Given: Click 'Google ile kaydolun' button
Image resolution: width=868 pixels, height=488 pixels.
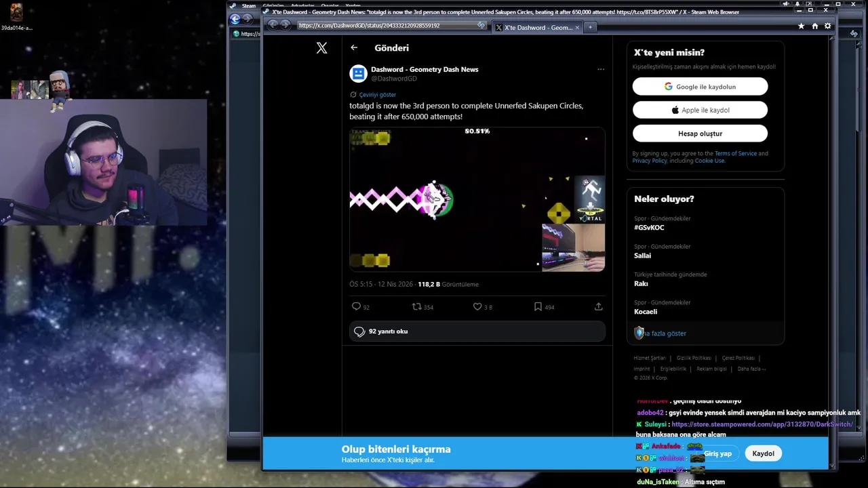Looking at the screenshot, I should click(700, 87).
